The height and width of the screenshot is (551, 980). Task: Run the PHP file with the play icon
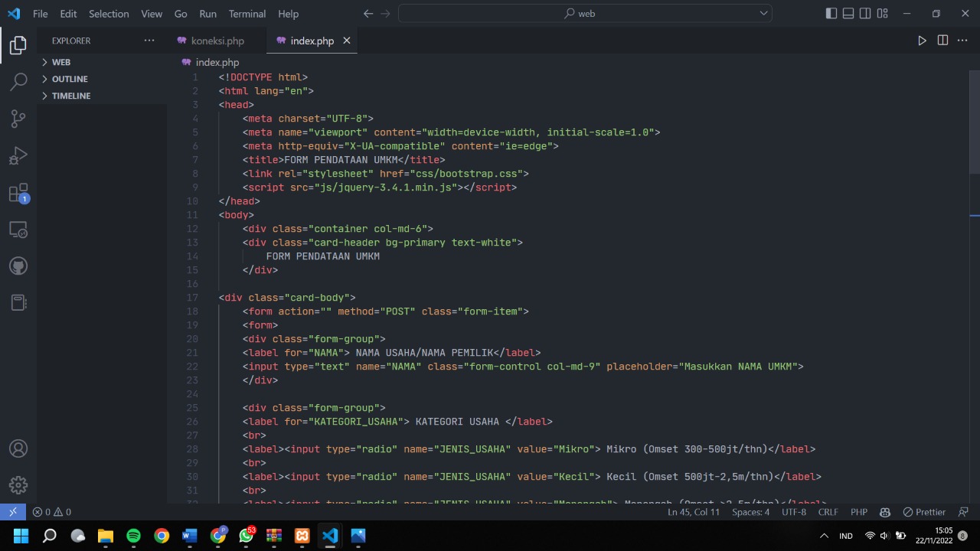coord(922,41)
